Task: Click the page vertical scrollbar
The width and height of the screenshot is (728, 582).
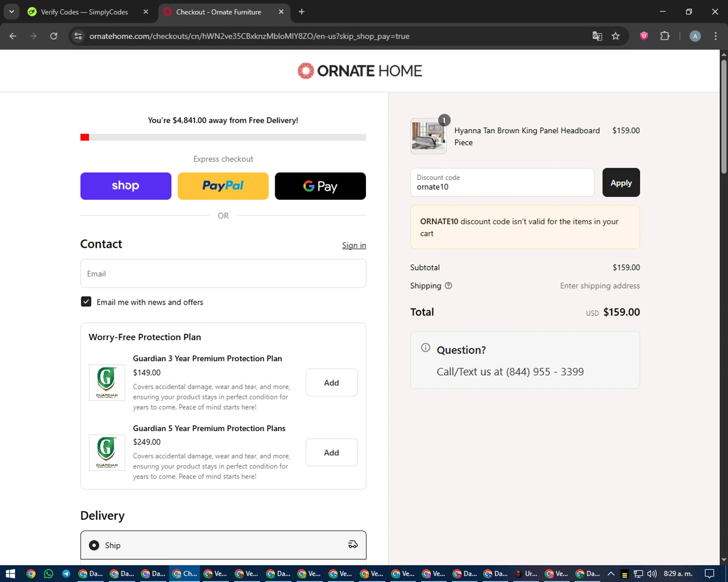Action: click(724, 116)
